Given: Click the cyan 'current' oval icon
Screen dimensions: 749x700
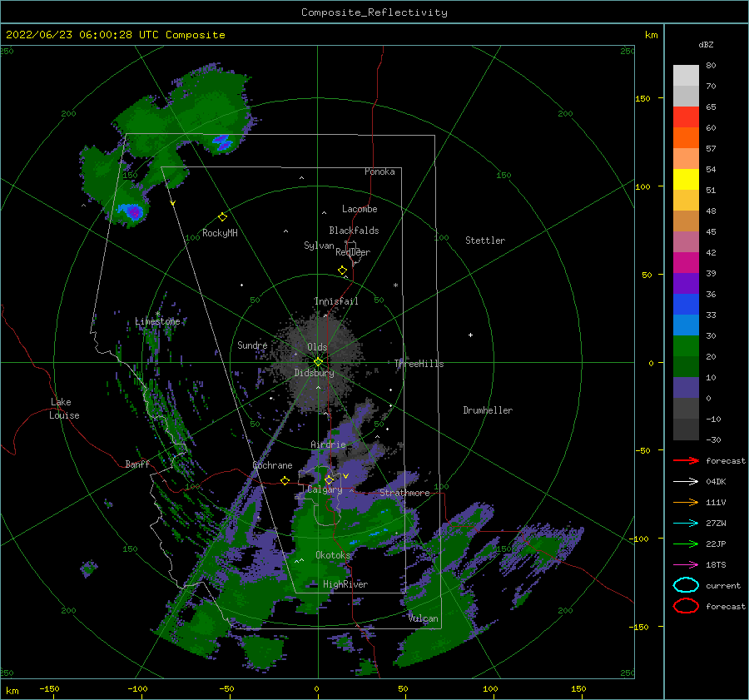Looking at the screenshot, I should tap(686, 585).
